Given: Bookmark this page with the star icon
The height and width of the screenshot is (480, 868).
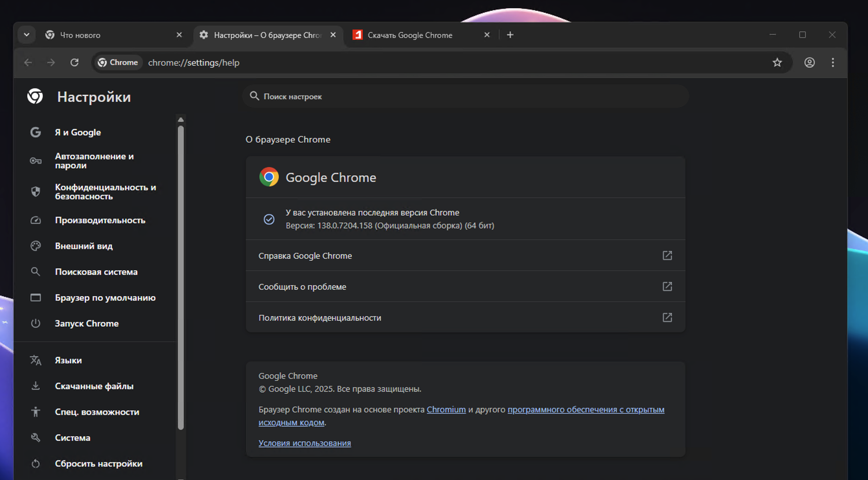Looking at the screenshot, I should point(777,62).
